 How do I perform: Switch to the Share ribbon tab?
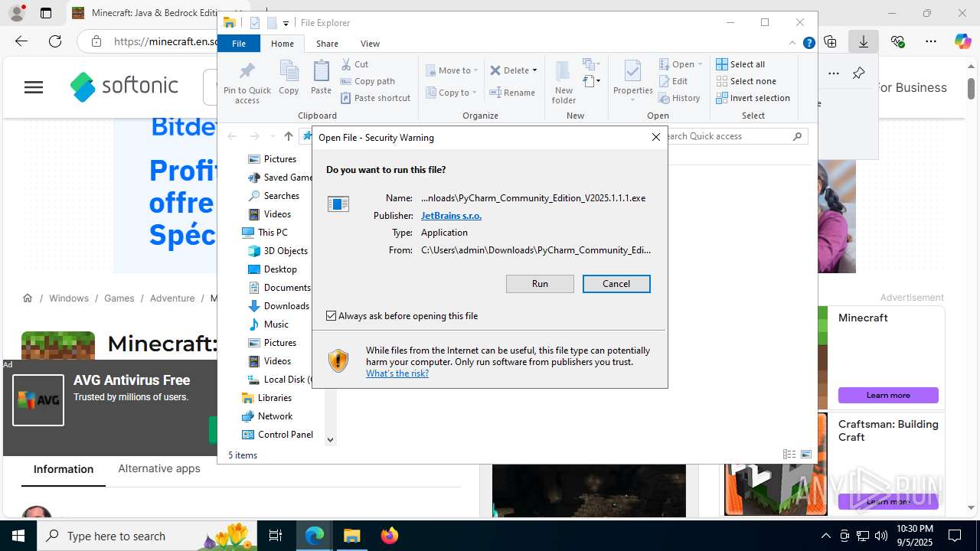(x=327, y=44)
